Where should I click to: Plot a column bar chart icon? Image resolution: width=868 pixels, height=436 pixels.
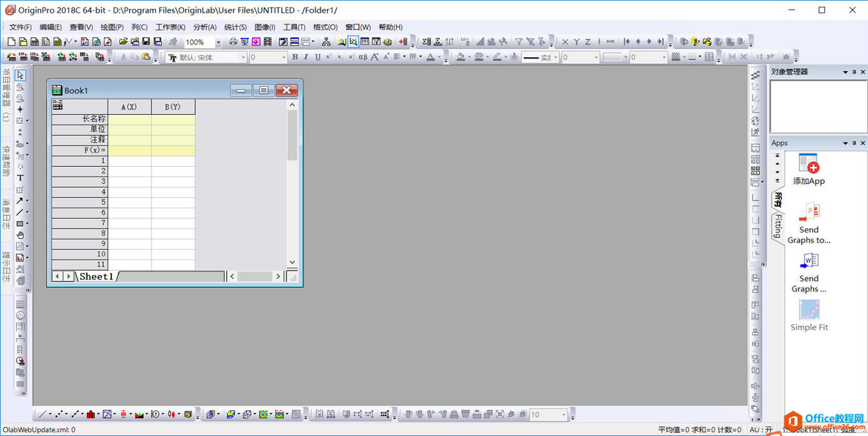pos(91,413)
